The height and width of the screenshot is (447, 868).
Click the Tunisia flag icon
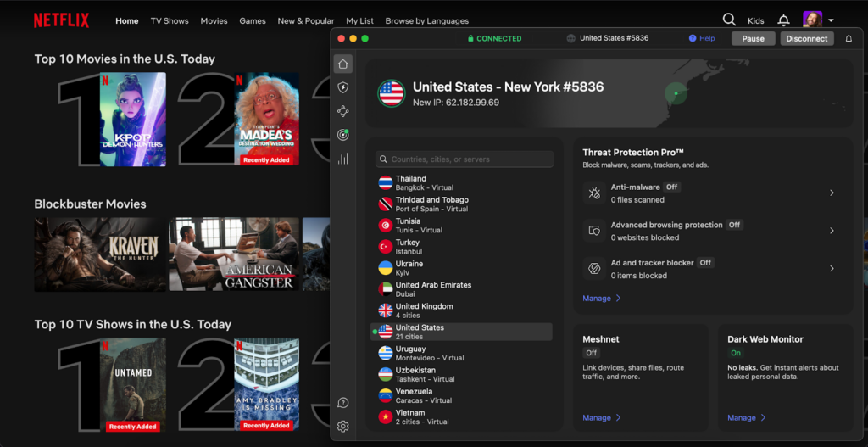click(386, 226)
